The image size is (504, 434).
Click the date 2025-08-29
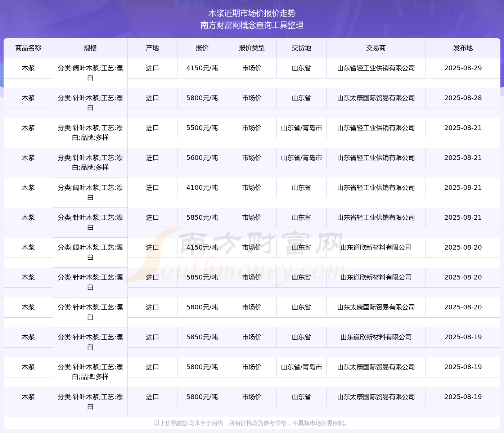463,68
